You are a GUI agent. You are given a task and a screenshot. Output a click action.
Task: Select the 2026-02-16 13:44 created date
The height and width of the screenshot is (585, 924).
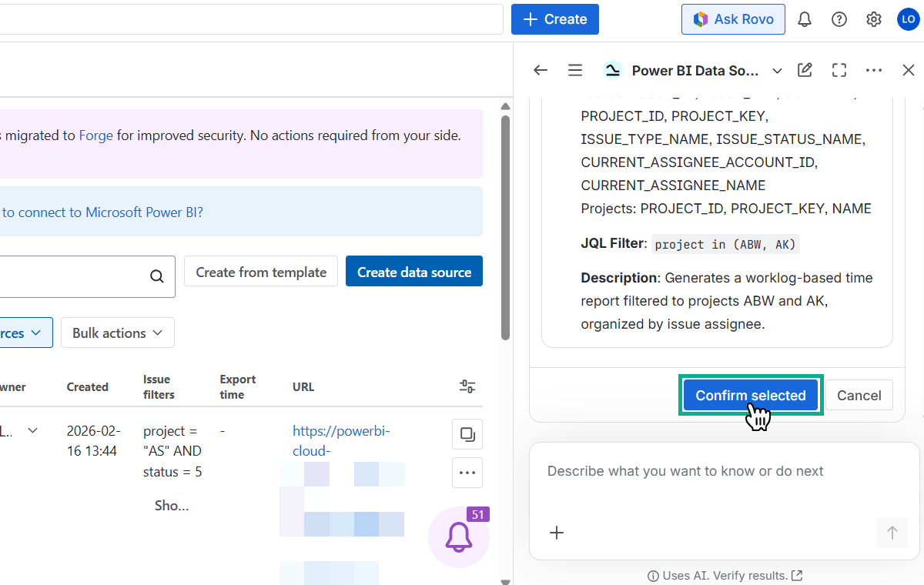(93, 440)
